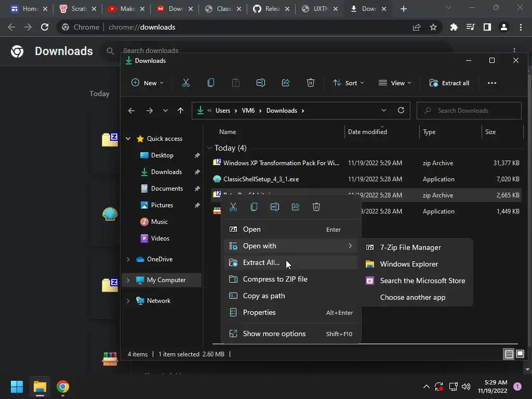This screenshot has height=399, width=532.
Task: Open See more ellipsis in toolbar
Action: [492, 83]
